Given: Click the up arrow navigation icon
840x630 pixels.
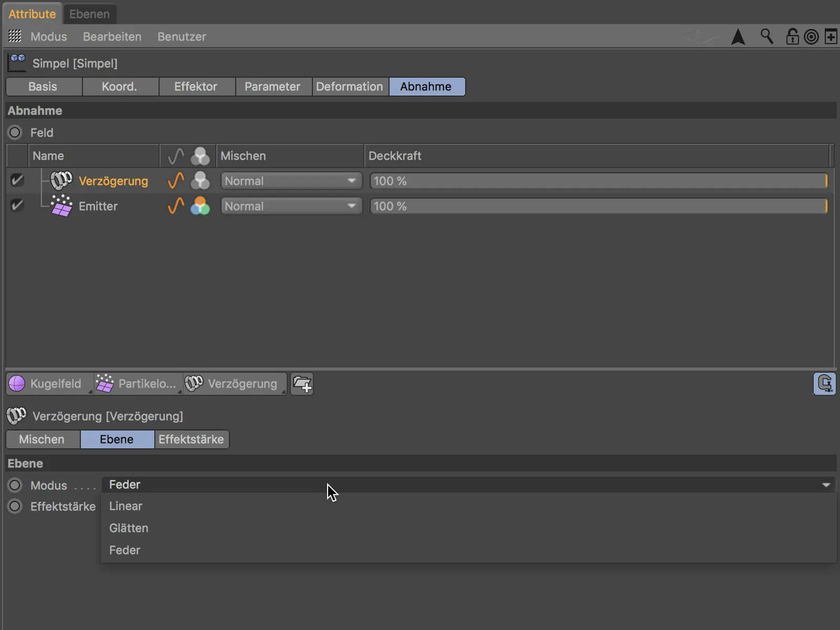Looking at the screenshot, I should point(738,37).
